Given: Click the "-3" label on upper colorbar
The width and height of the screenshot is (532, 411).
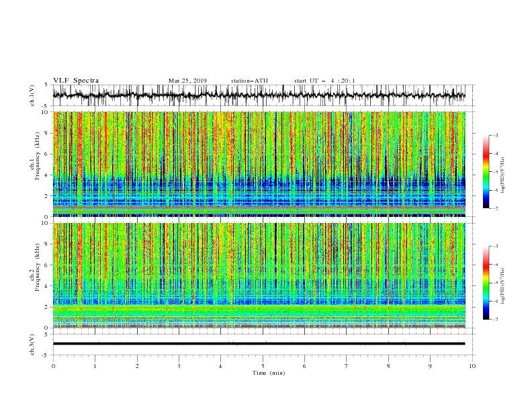Looking at the screenshot, I should coord(495,135).
